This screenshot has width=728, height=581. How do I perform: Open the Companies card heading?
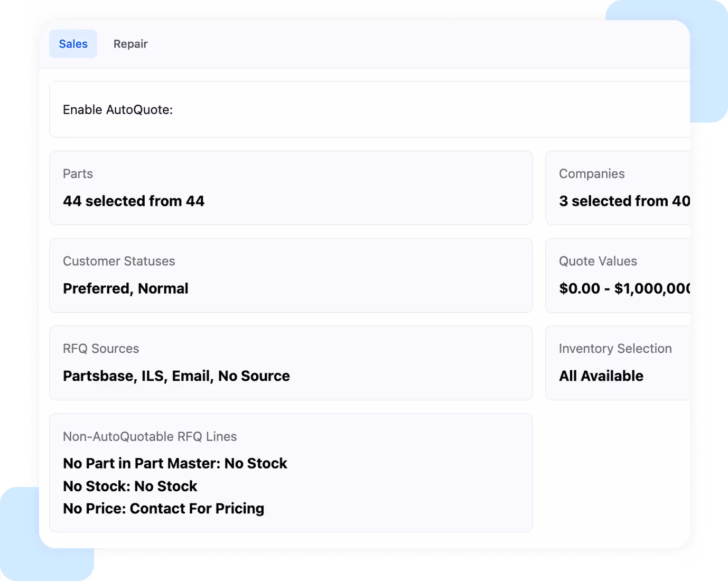point(592,174)
